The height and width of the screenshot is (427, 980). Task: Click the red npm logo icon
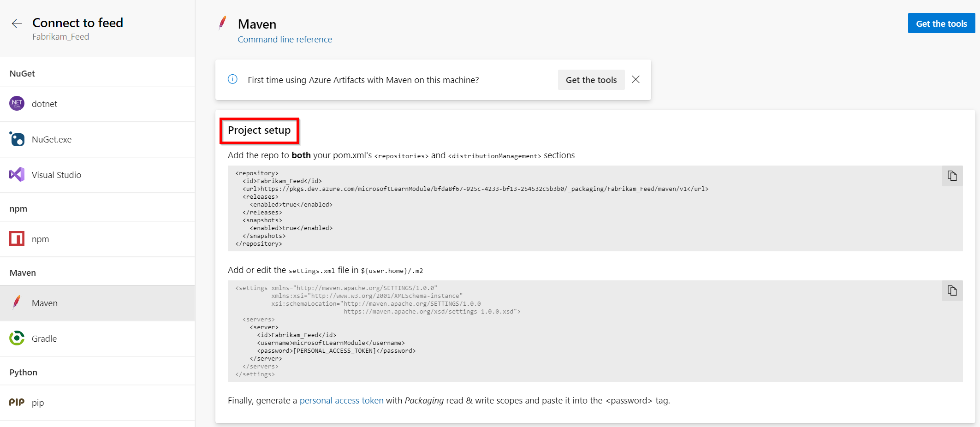17,238
